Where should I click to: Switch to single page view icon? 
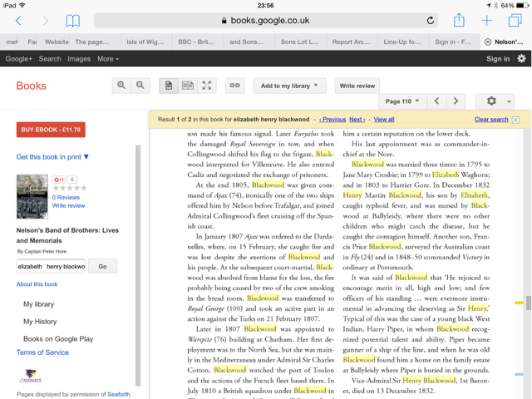click(169, 86)
